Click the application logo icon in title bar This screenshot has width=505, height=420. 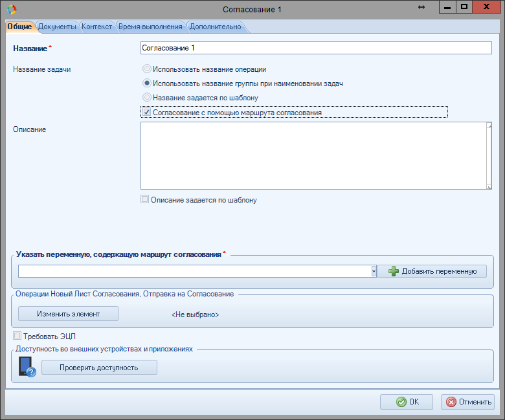point(11,9)
